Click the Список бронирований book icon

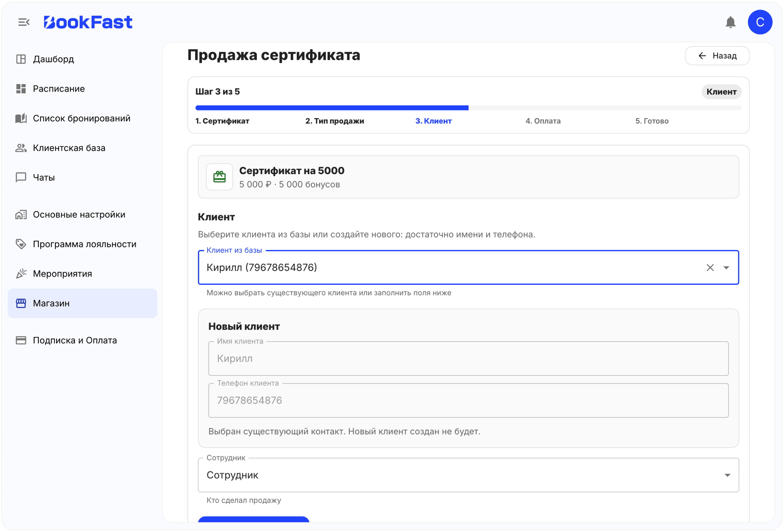(x=21, y=118)
